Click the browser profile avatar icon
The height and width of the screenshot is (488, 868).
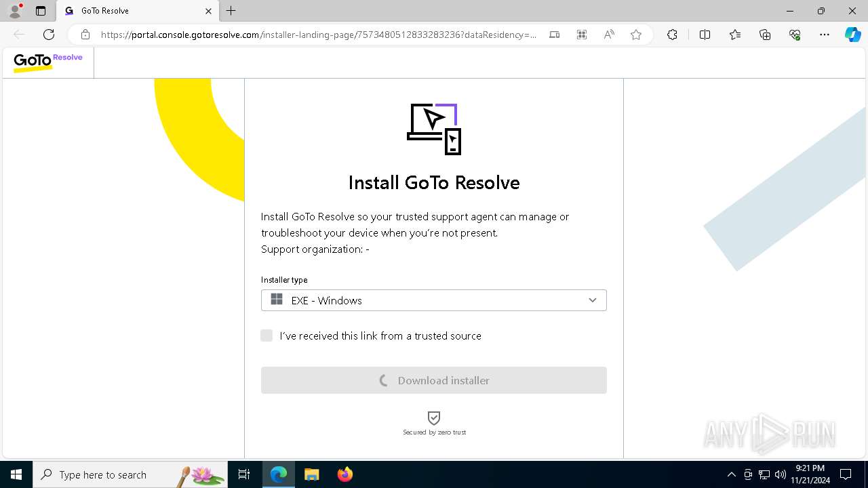[x=15, y=11]
